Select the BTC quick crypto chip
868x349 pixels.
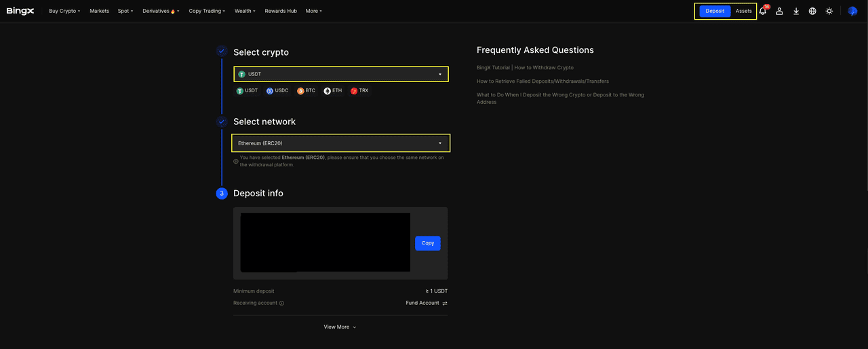306,90
